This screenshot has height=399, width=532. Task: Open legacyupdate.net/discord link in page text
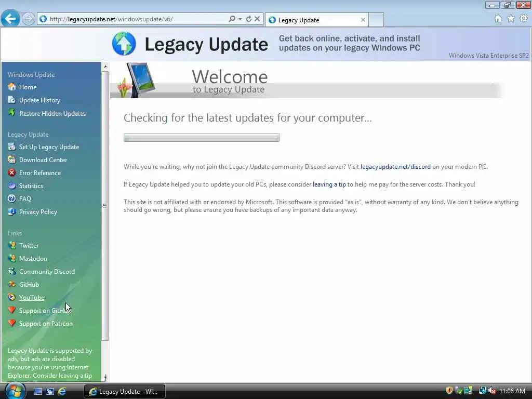pos(395,167)
